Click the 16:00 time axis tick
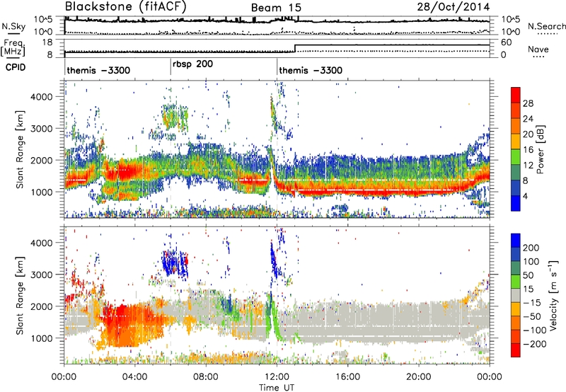Screen dimensions: 566x392 click(x=347, y=377)
